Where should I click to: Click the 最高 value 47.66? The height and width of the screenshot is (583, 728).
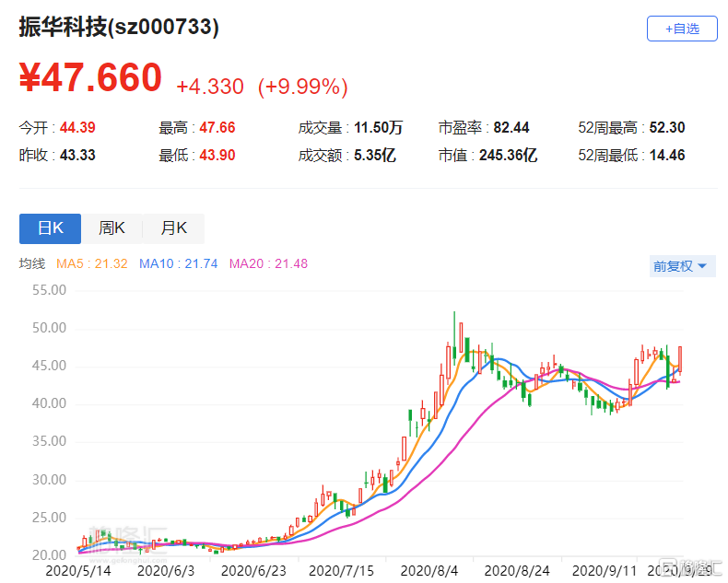click(217, 127)
